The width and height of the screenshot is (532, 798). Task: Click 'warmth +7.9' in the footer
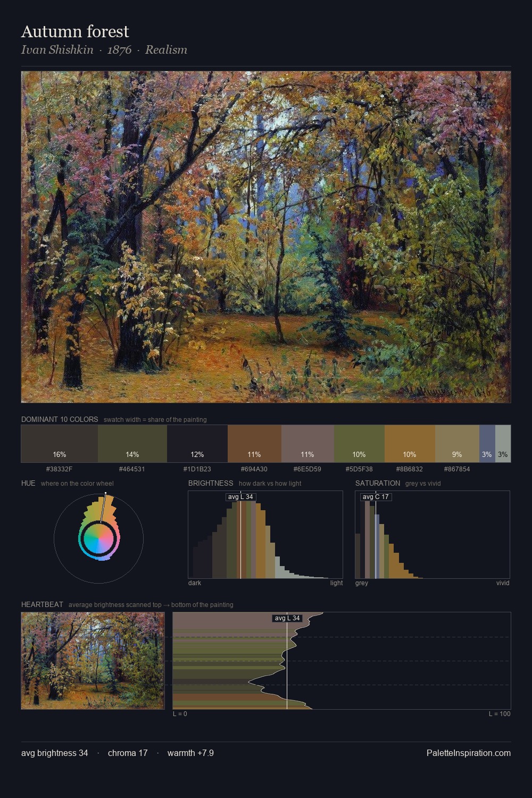(x=190, y=753)
